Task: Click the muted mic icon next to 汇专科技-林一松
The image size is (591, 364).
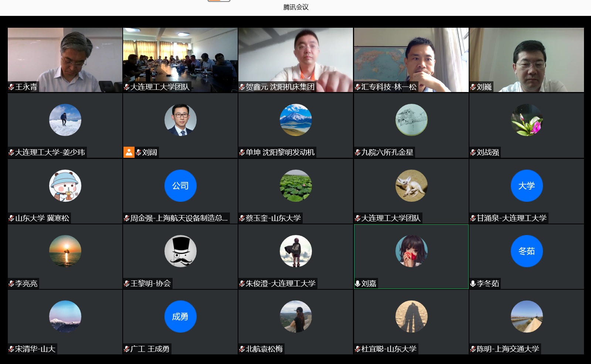Action: click(x=358, y=87)
